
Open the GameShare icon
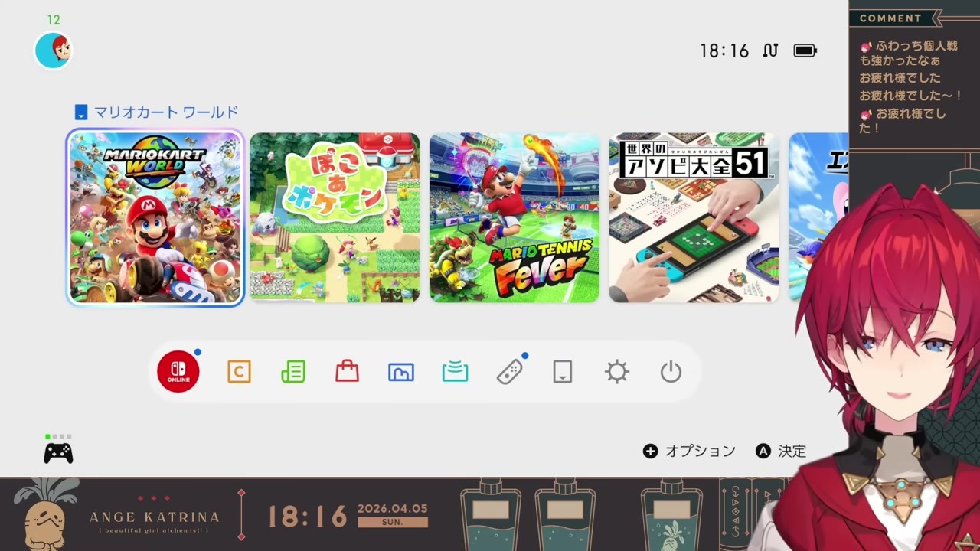pyautogui.click(x=455, y=372)
